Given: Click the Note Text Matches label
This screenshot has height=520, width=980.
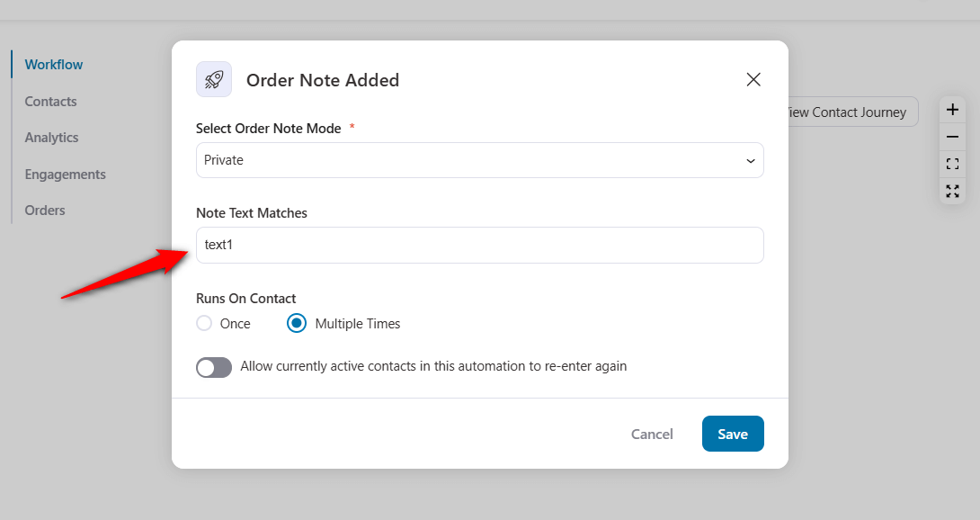Looking at the screenshot, I should click(252, 212).
